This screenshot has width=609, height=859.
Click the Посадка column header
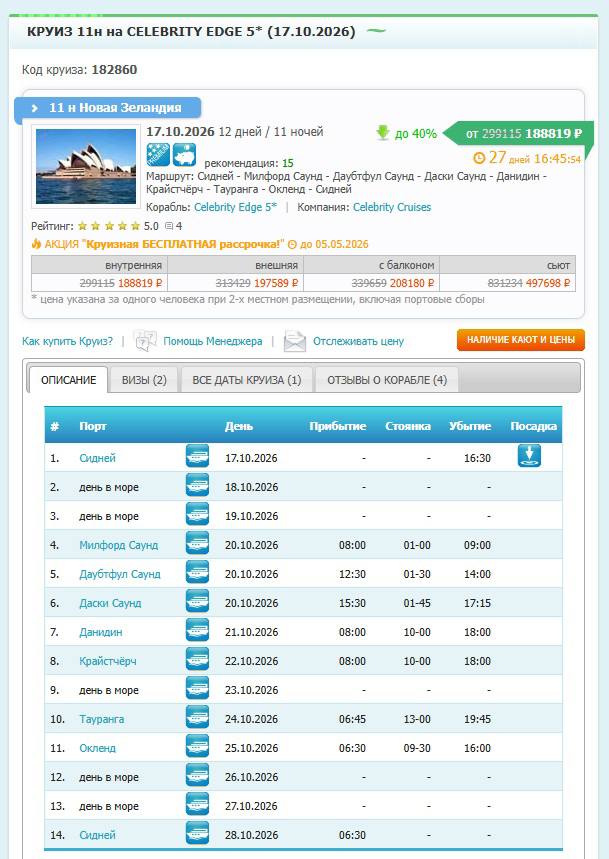point(533,426)
